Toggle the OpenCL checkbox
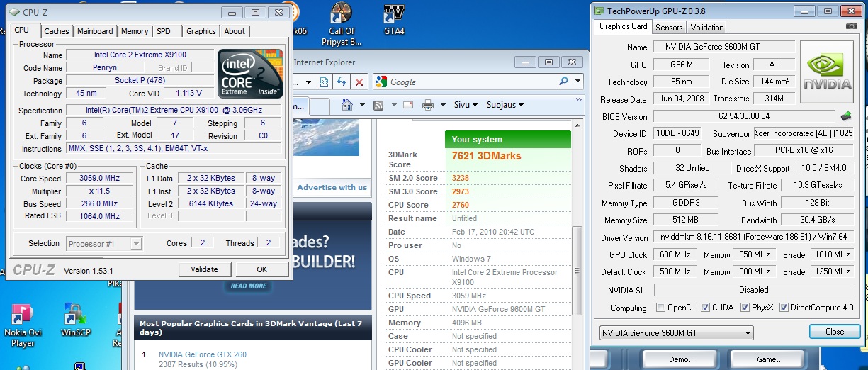Viewport: 868px width, 370px height. tap(661, 308)
